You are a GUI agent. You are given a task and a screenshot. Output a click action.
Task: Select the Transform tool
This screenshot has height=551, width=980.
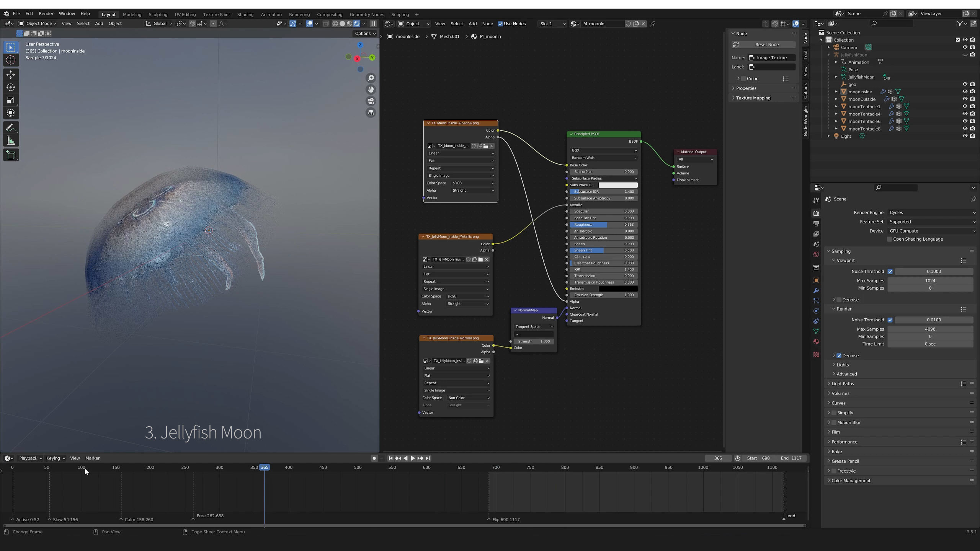[x=11, y=113]
